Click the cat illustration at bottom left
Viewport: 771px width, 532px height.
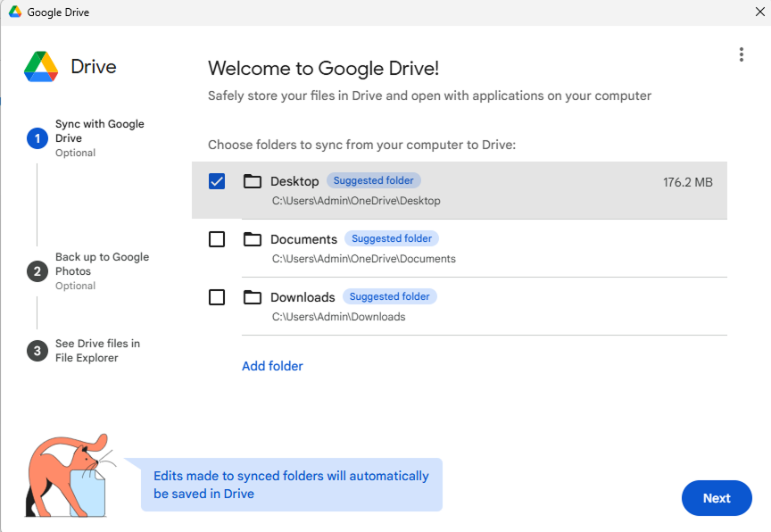[x=67, y=475]
